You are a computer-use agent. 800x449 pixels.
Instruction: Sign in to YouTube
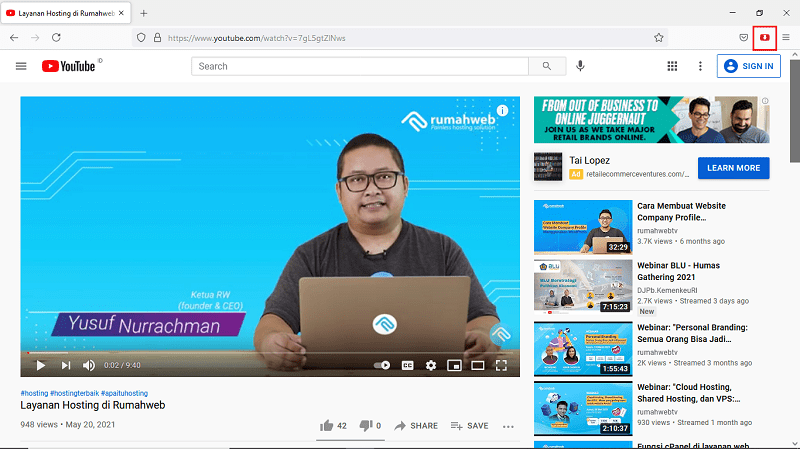[x=748, y=66]
